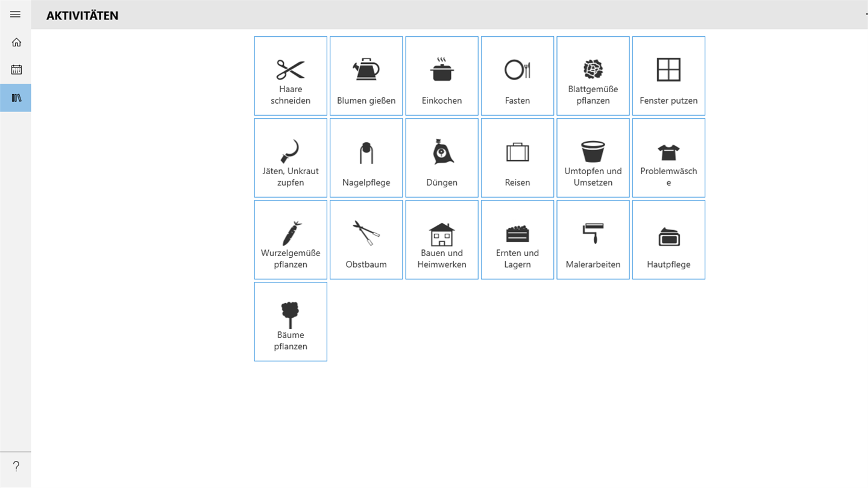The height and width of the screenshot is (488, 868).
Task: Select the Obstbaum pruning shears tile
Action: [366, 240]
